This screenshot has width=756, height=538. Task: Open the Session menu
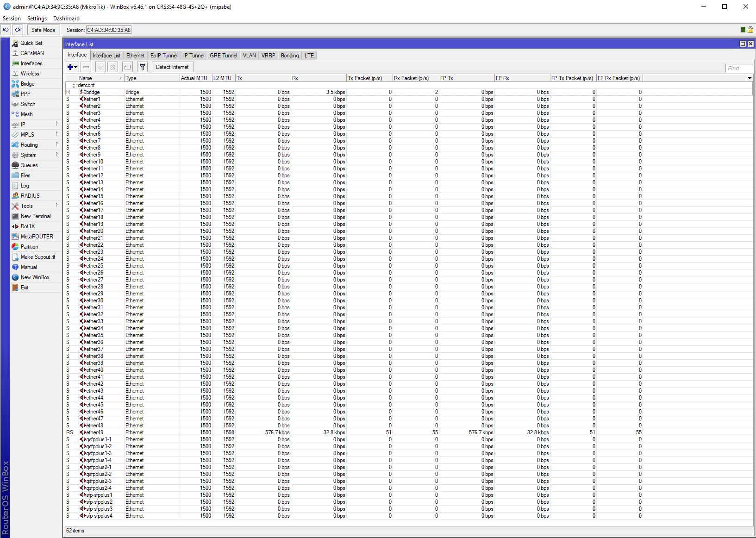click(x=12, y=19)
